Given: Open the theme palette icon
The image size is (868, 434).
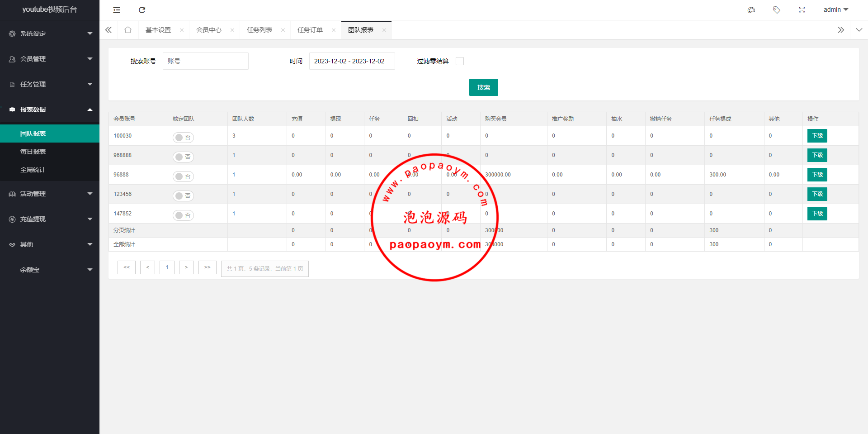Looking at the screenshot, I should 751,10.
